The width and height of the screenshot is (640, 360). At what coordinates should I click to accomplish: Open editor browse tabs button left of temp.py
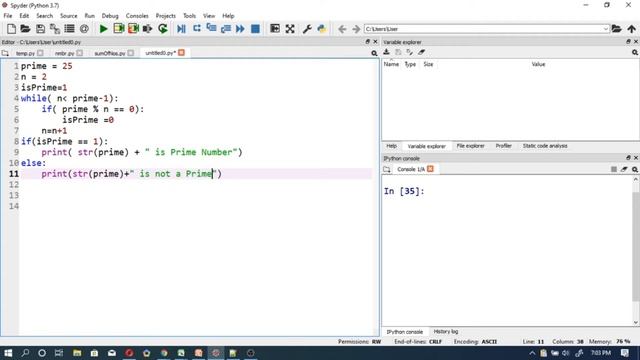pos(5,53)
